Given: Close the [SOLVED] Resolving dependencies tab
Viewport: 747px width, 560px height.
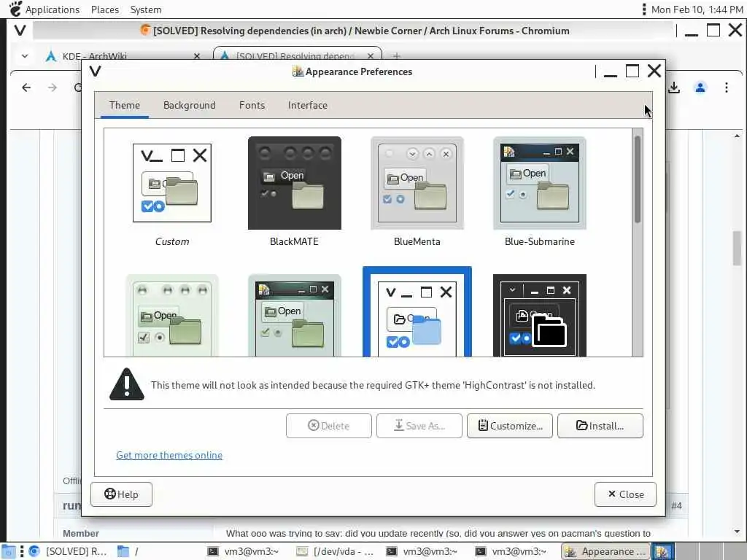Looking at the screenshot, I should pyautogui.click(x=370, y=56).
